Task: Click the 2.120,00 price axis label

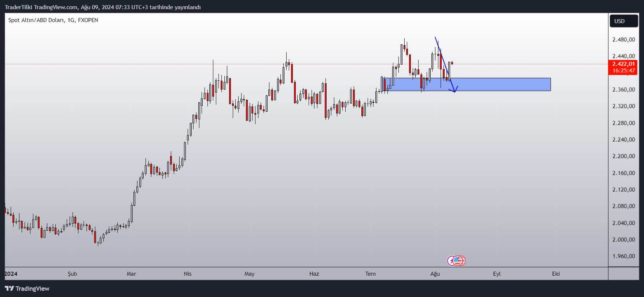Action: click(x=623, y=189)
